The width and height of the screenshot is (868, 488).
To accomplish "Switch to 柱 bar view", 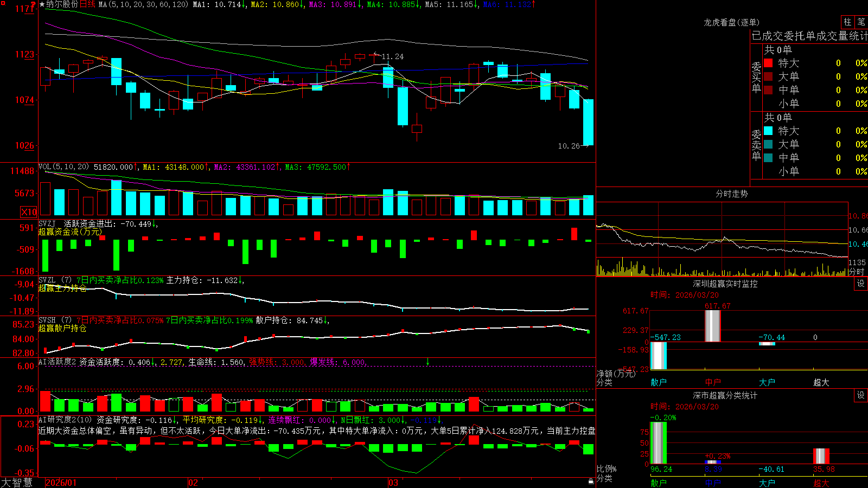I will click(x=847, y=22).
